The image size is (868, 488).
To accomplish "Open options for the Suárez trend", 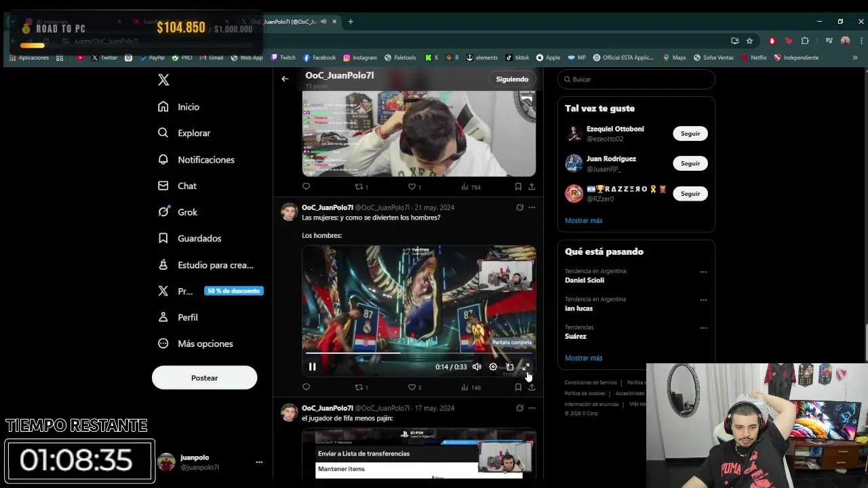I will [703, 328].
